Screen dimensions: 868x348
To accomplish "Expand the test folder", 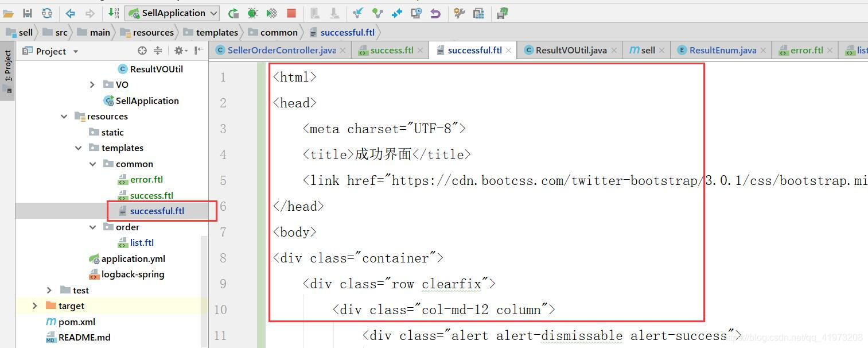I will 49,290.
